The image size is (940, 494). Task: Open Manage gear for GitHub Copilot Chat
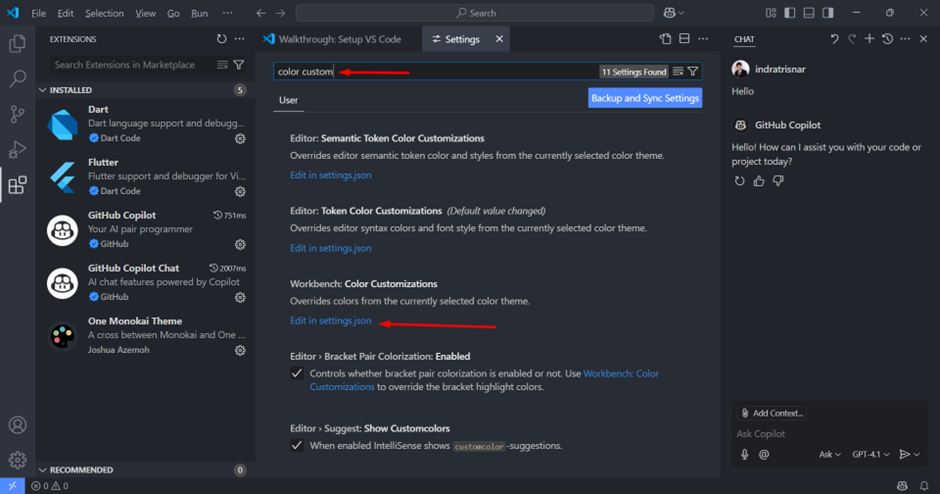240,297
